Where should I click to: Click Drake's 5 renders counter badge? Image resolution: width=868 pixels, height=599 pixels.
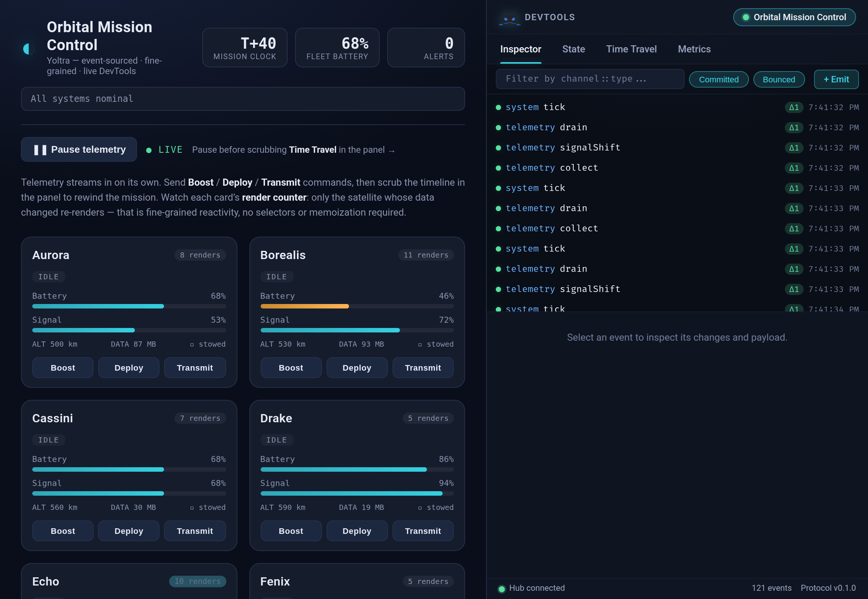(x=428, y=418)
